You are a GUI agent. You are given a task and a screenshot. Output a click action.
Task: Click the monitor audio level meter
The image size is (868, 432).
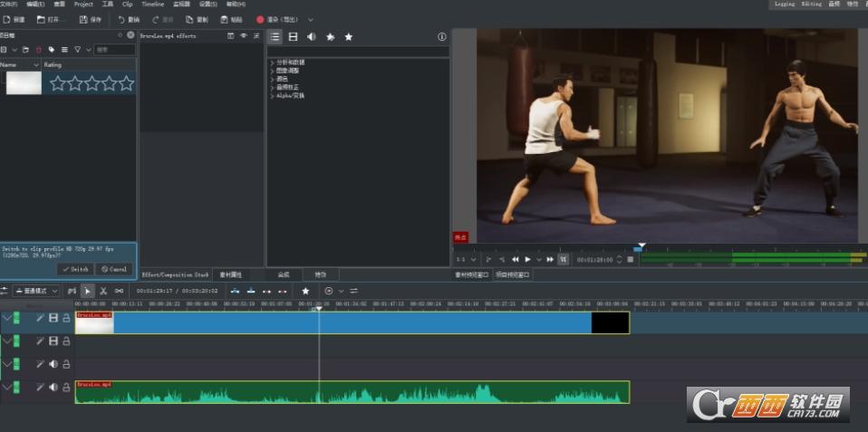(x=753, y=258)
